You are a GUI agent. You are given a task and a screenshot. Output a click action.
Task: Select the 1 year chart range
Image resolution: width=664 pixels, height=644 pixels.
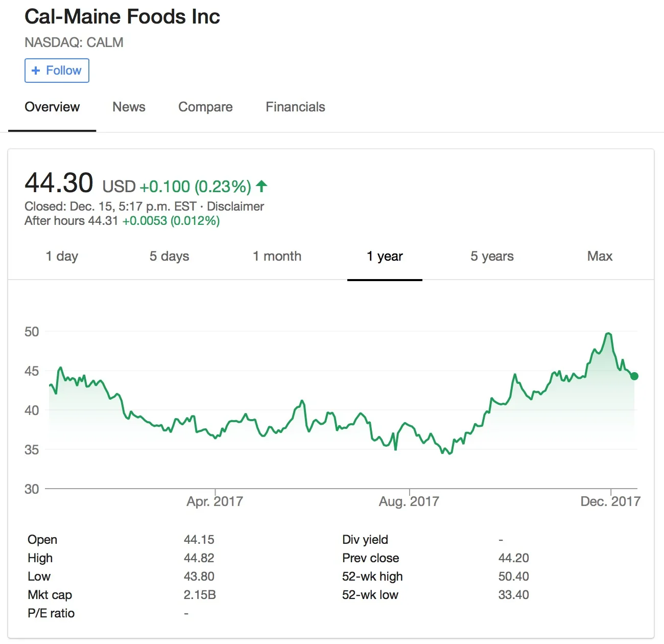(385, 256)
